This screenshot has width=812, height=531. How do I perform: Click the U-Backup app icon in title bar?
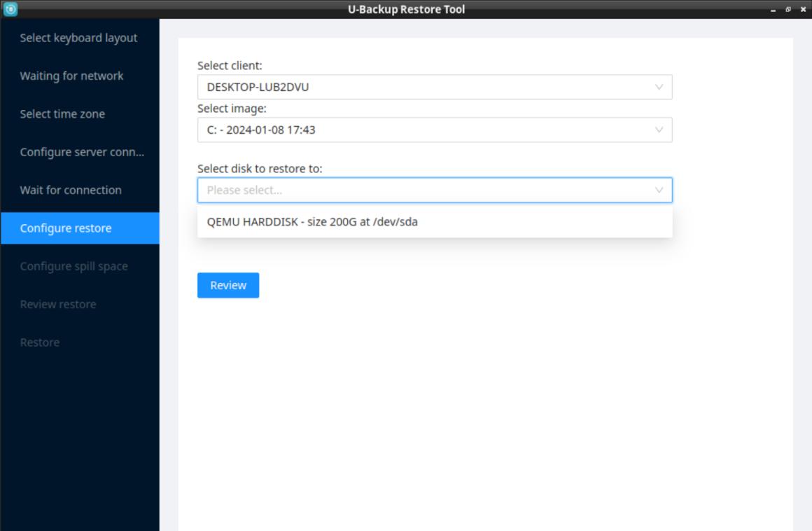9,9
